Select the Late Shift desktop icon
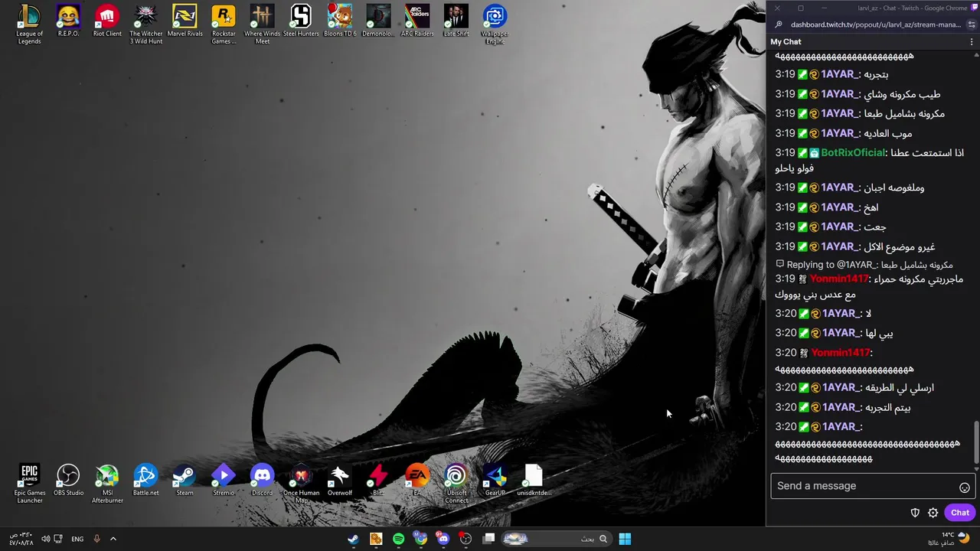Image resolution: width=980 pixels, height=551 pixels. tap(456, 21)
